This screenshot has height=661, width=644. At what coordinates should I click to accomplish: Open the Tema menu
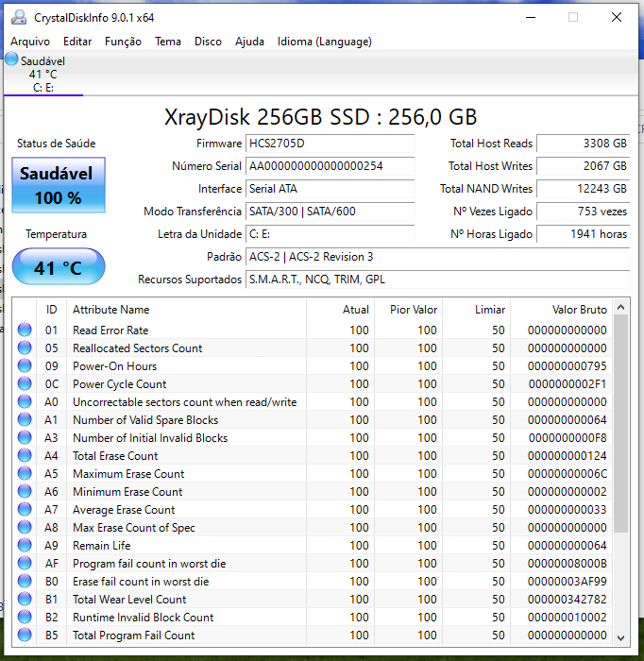coord(168,42)
